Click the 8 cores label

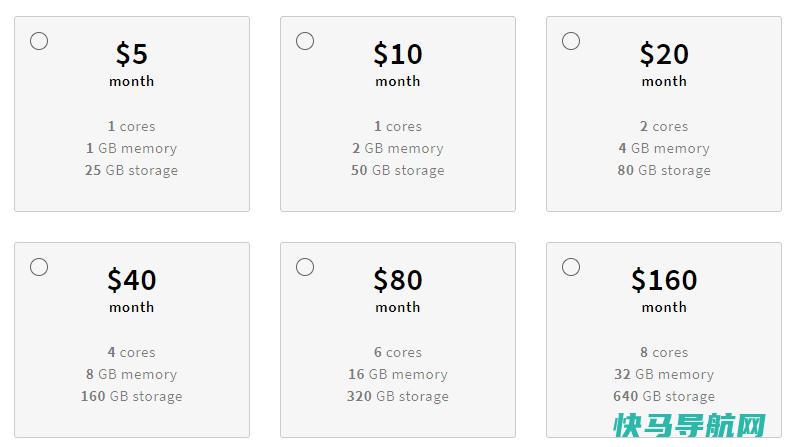click(664, 352)
